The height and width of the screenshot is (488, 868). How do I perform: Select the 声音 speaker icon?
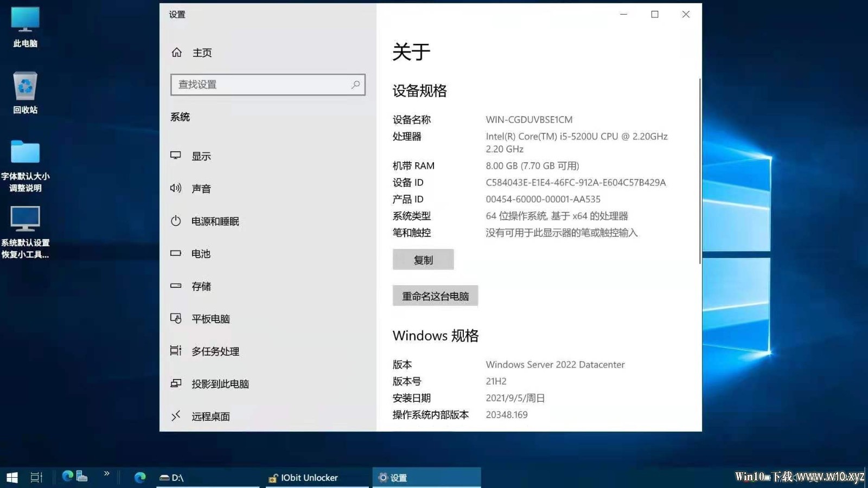(x=176, y=188)
